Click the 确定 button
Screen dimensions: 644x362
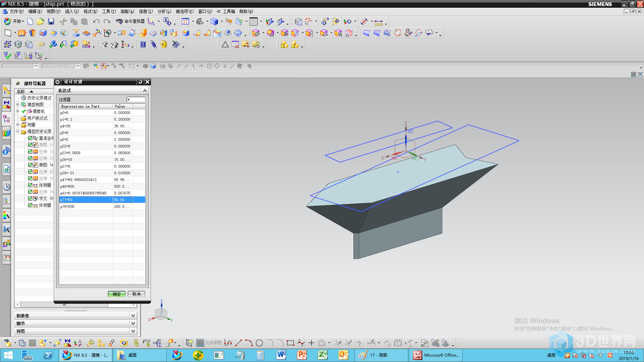(x=116, y=294)
